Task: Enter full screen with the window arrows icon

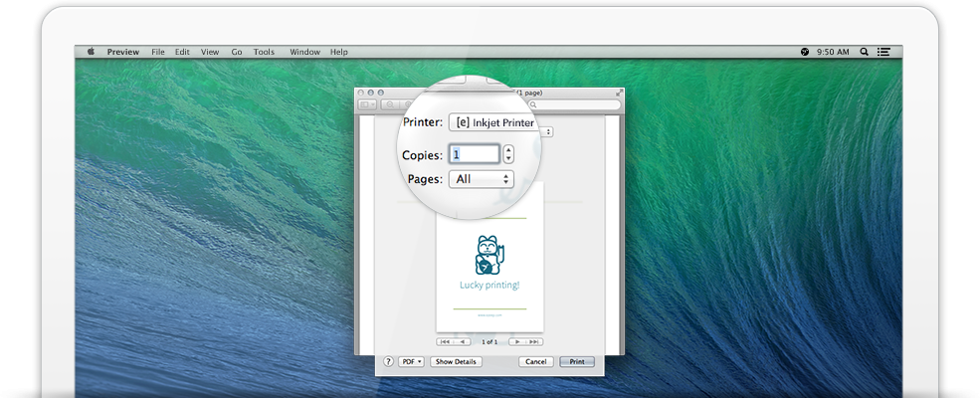Action: (619, 93)
